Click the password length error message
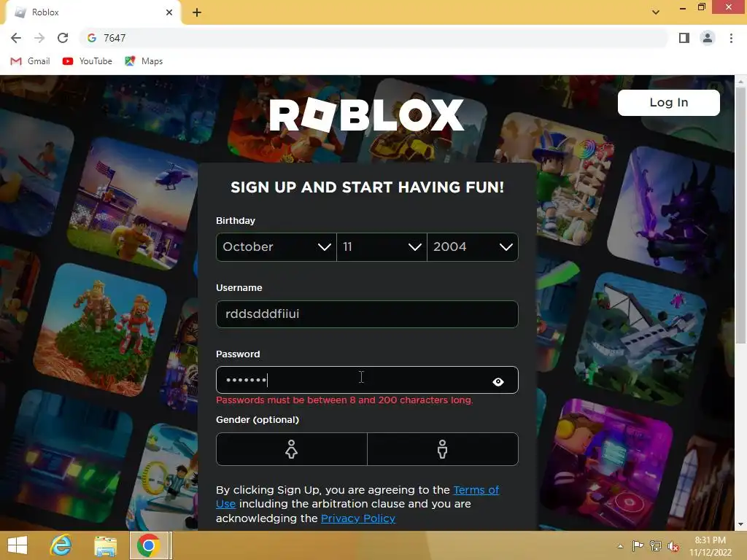Viewport: 747px width, 560px height. point(344,400)
